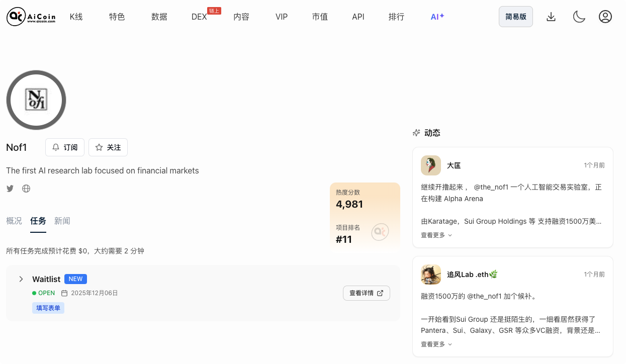
Task: Open the 追风Lab .eth author name
Action: coord(472,275)
